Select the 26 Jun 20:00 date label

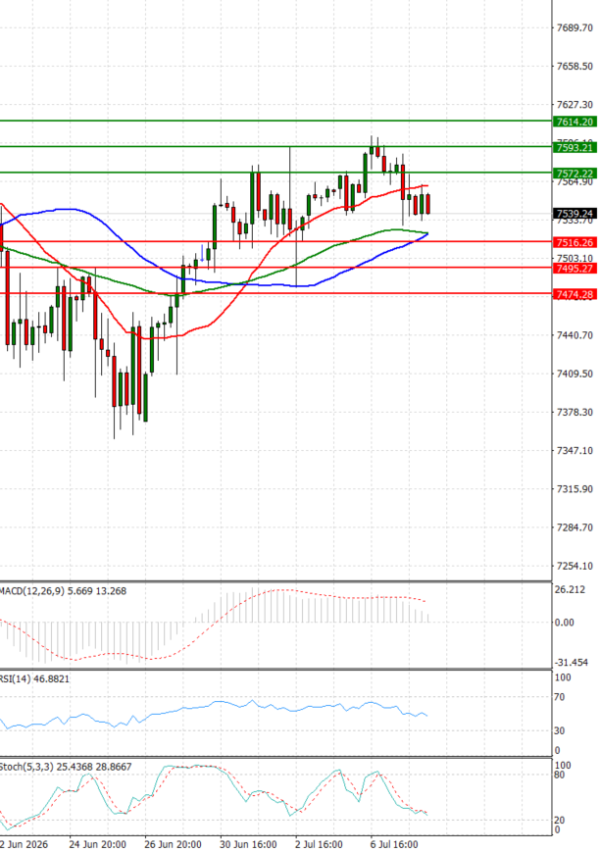point(173,844)
